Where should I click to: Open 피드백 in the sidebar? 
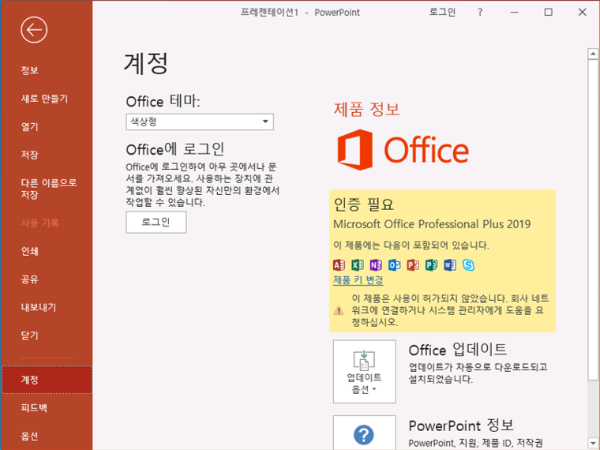point(34,408)
